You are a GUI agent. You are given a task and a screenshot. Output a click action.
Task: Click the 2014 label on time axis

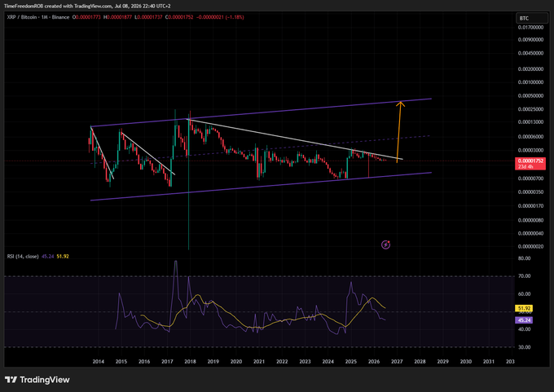click(99, 362)
